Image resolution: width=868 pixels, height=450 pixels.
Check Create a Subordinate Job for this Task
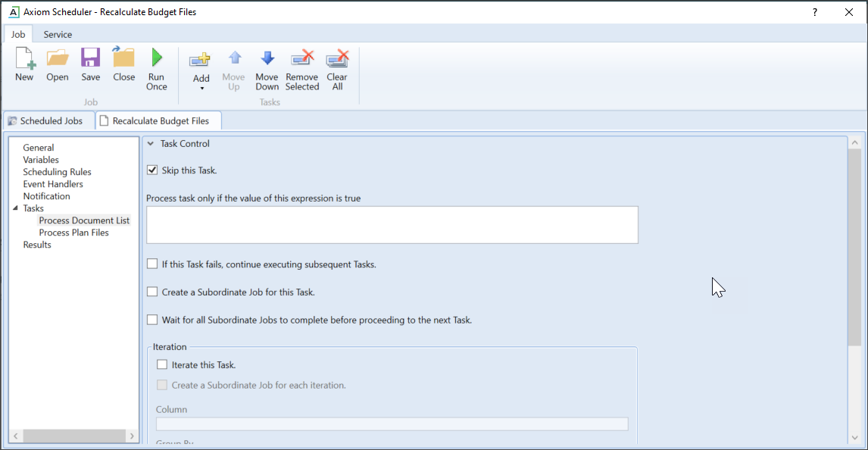pos(152,292)
